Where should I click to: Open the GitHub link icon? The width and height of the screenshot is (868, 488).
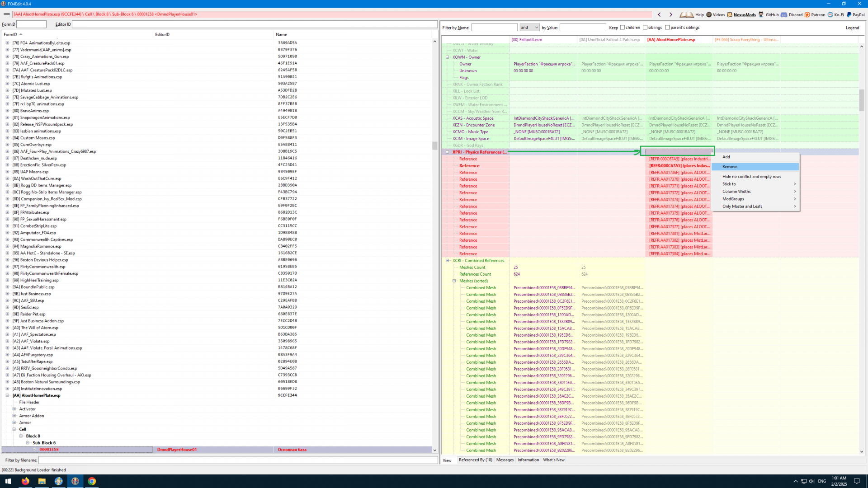pos(761,14)
